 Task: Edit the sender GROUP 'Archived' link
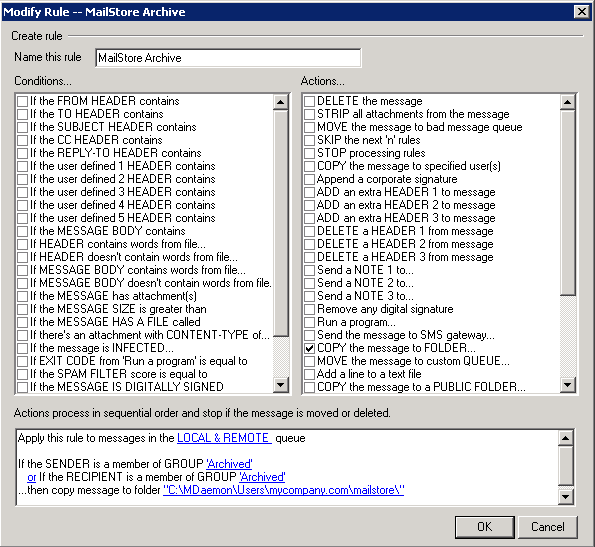(229, 464)
